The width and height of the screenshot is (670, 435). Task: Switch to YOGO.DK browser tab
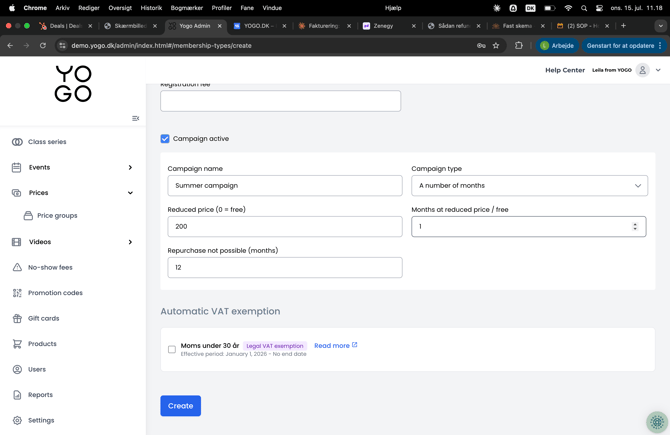pyautogui.click(x=260, y=26)
